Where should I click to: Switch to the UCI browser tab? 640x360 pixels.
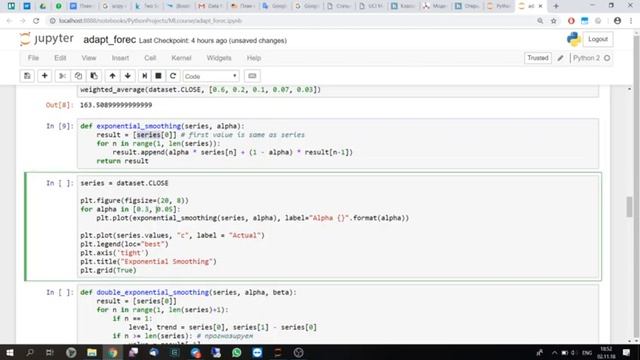[x=371, y=6]
